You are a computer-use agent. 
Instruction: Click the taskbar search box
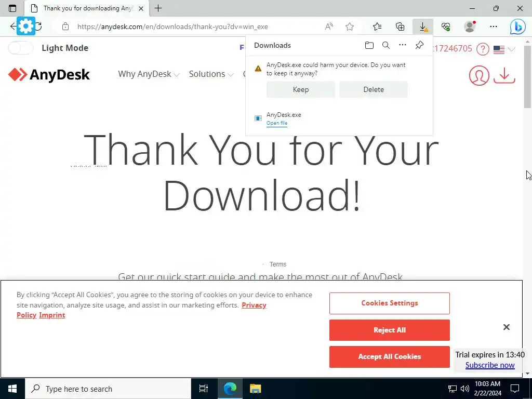108,389
